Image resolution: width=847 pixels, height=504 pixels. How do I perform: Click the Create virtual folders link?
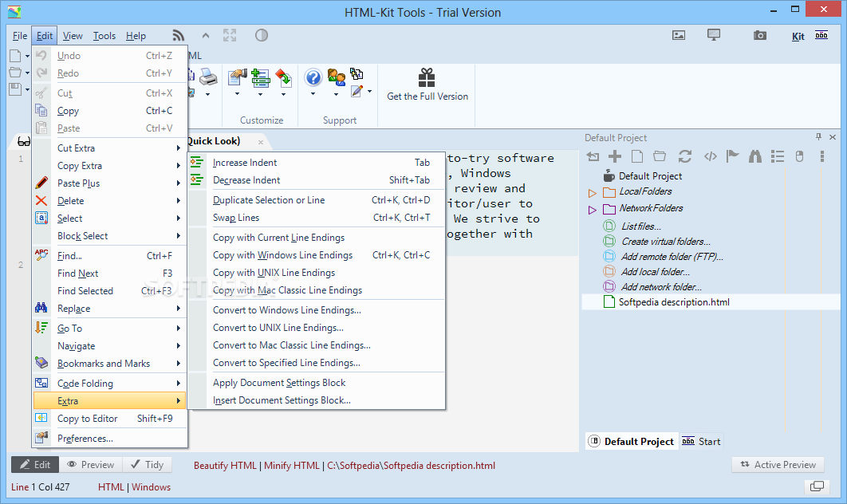pyautogui.click(x=665, y=242)
